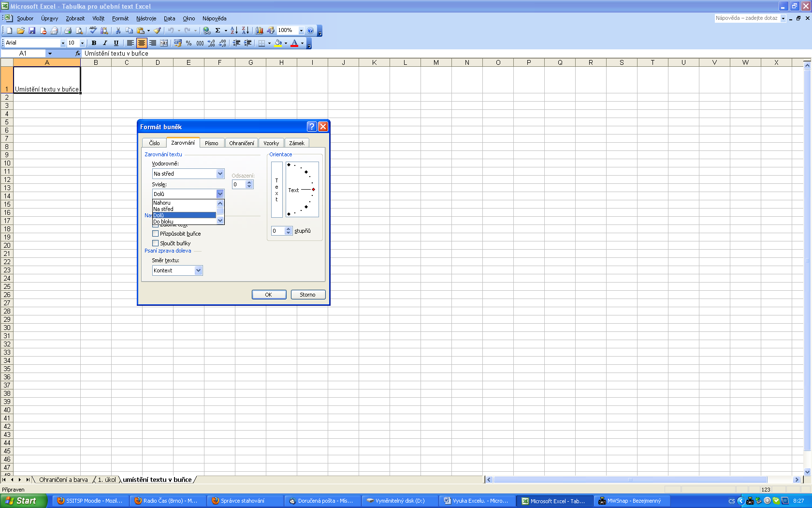Image resolution: width=812 pixels, height=508 pixels.
Task: Click the Increase Decimal icon
Action: point(211,43)
